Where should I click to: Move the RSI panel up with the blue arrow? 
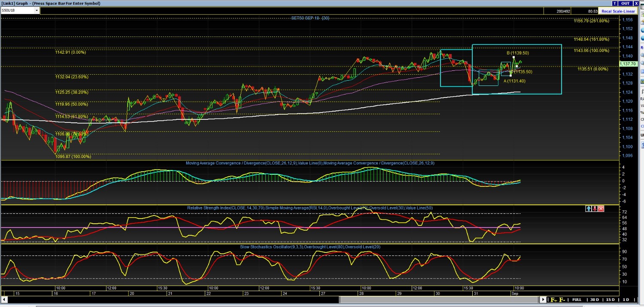[x=589, y=209]
